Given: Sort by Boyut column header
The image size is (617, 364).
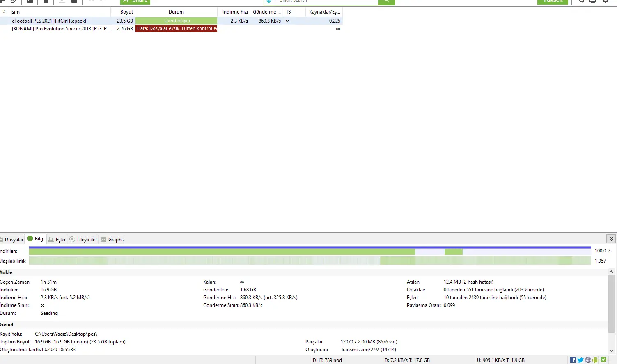Looking at the screenshot, I should tap(123, 12).
